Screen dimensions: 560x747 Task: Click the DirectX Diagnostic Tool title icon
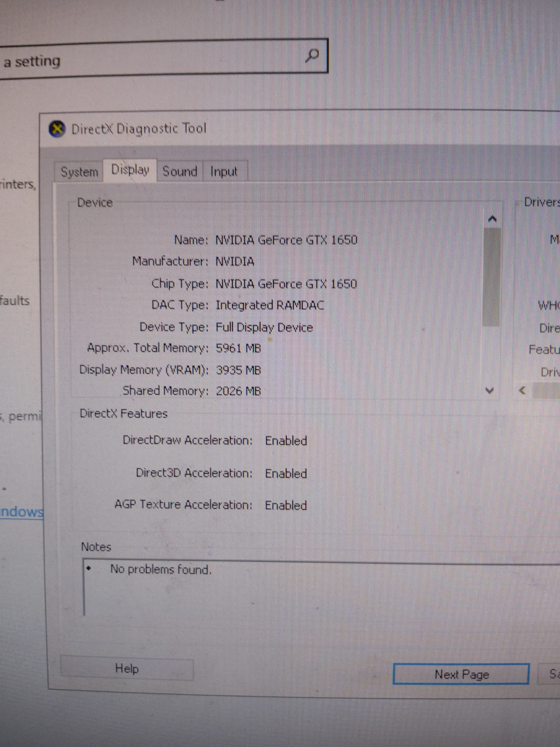(x=57, y=129)
